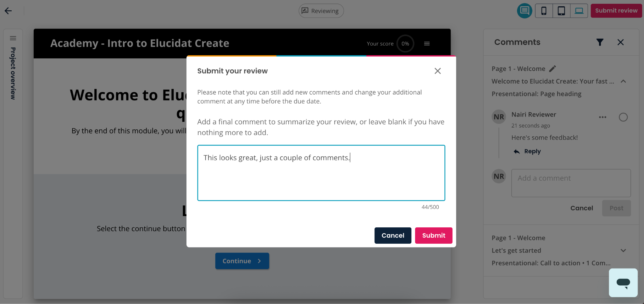Switch to laptop desktop preview

[x=579, y=11]
